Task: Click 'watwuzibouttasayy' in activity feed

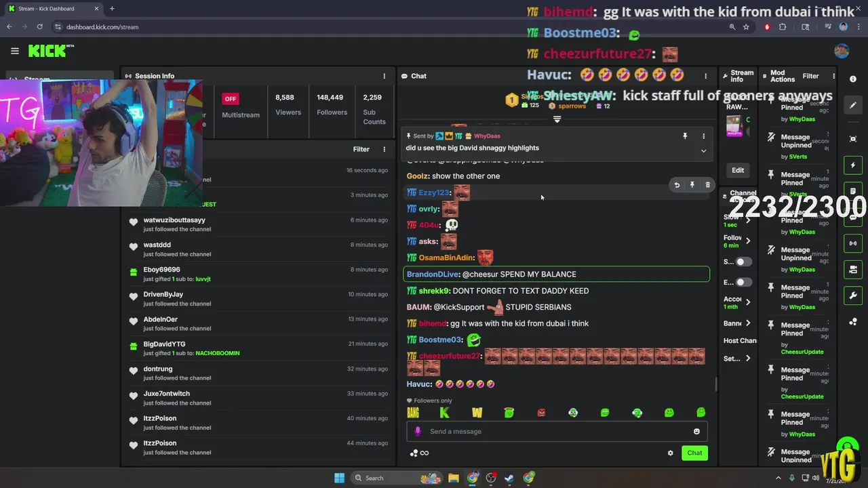Action: pos(174,220)
